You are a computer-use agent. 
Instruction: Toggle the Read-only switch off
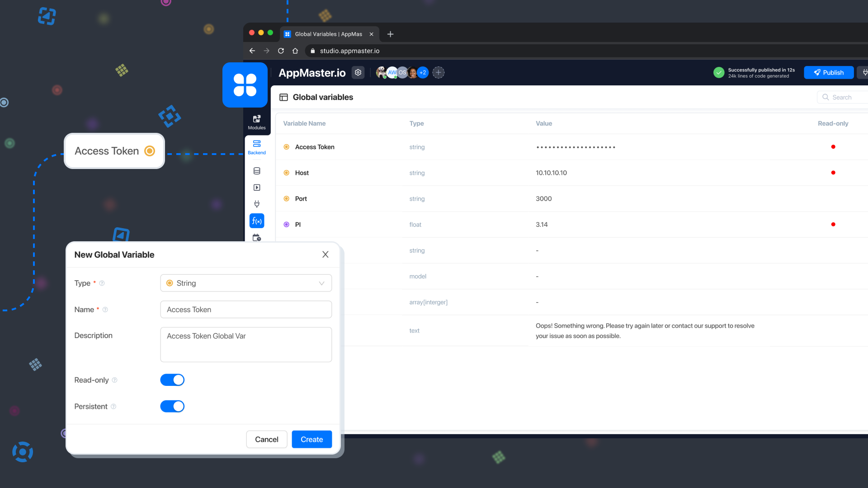tap(172, 380)
